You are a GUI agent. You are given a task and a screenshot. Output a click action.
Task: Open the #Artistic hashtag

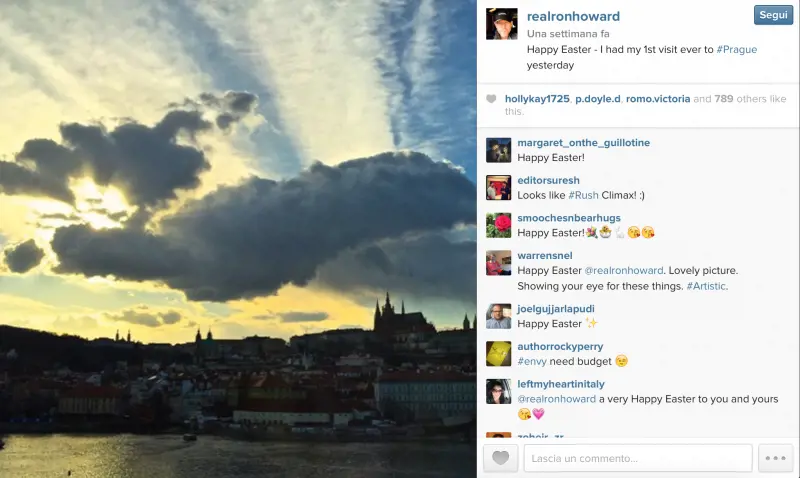tap(706, 286)
